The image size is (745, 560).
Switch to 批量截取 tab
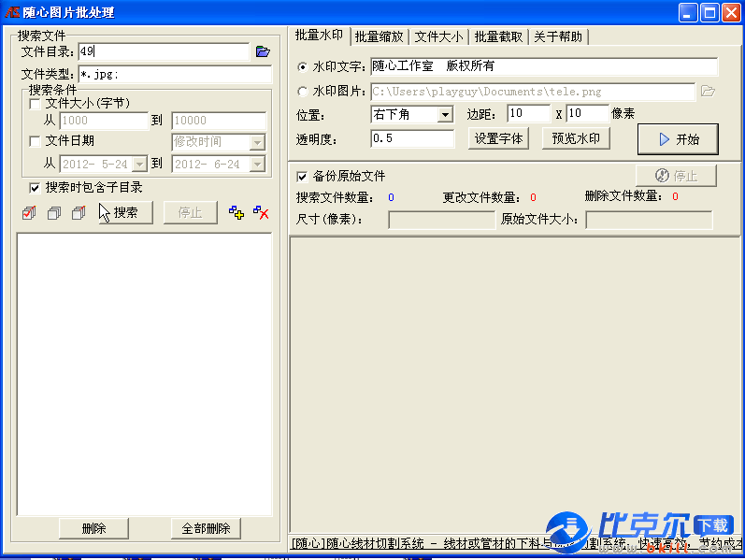(498, 36)
